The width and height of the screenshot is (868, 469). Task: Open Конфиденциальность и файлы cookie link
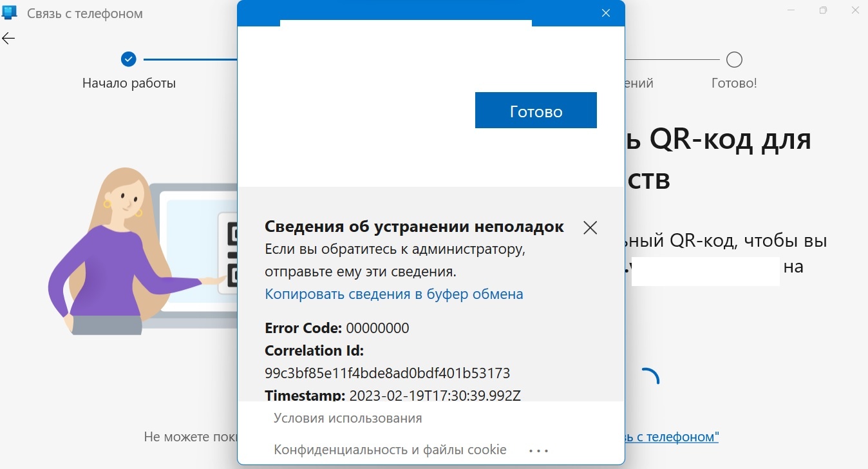(390, 450)
